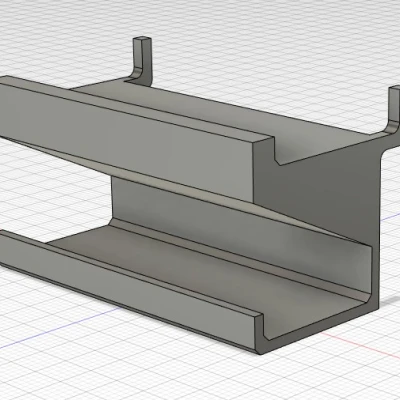
Task: Select the left upright hook on the model
Action: tap(143, 59)
